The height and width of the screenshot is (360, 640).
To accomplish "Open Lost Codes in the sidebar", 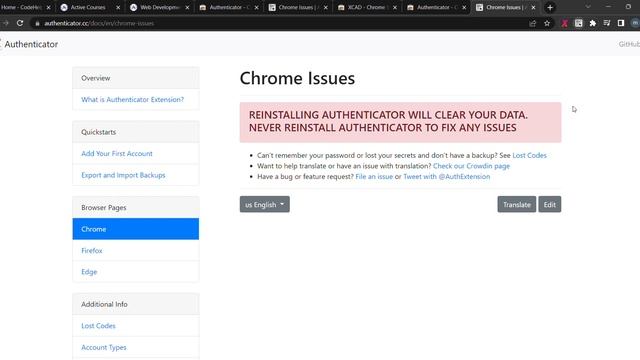I will (98, 326).
